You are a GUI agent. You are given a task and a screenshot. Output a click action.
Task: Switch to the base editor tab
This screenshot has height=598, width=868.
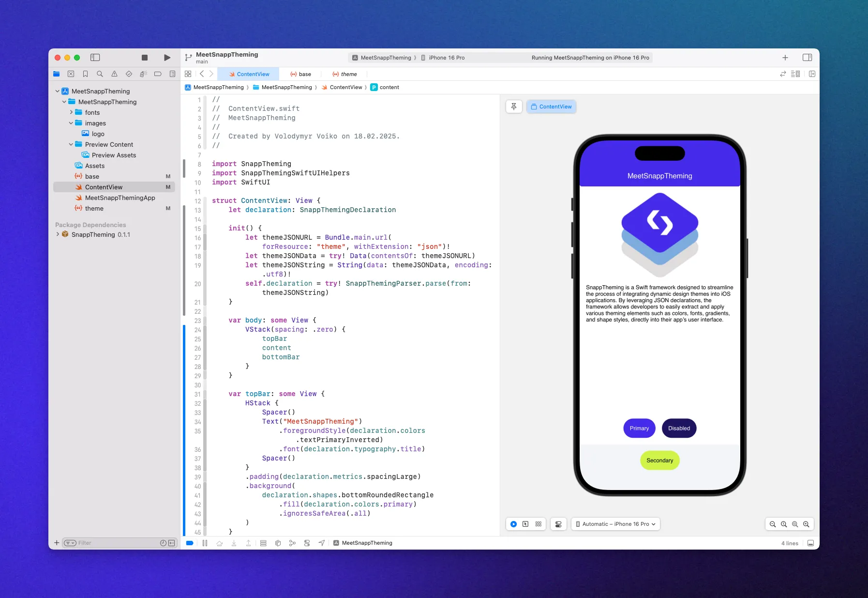(300, 74)
